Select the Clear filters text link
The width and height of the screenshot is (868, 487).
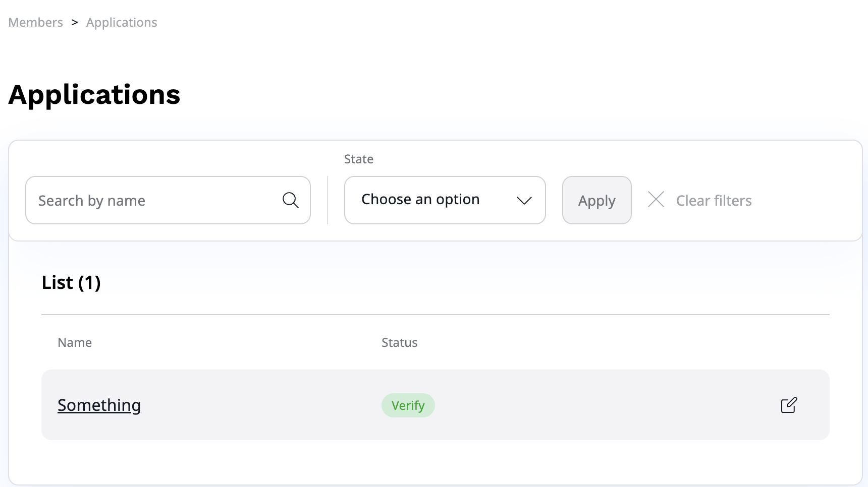[714, 201]
